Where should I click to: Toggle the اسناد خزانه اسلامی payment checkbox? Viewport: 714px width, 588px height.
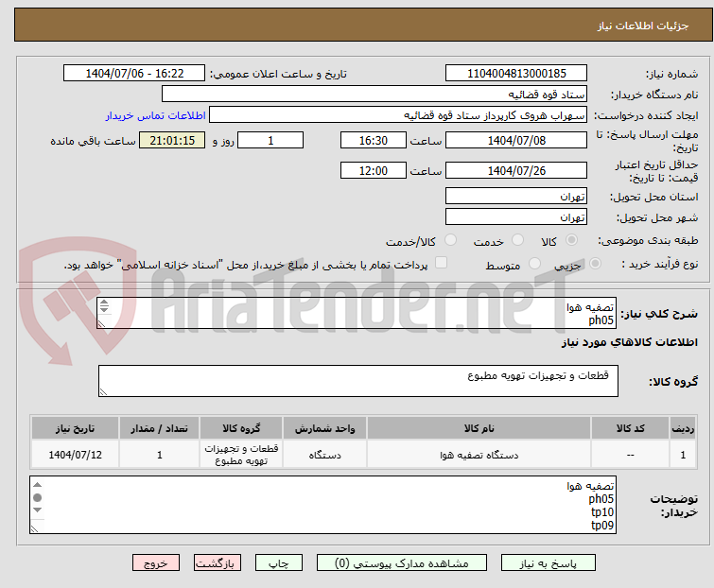pos(442,263)
